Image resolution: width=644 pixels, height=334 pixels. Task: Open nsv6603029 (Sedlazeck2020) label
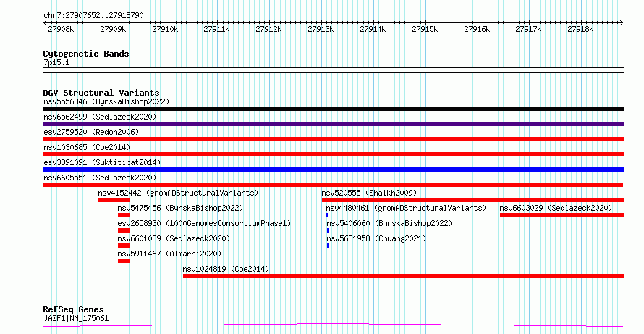coord(556,208)
